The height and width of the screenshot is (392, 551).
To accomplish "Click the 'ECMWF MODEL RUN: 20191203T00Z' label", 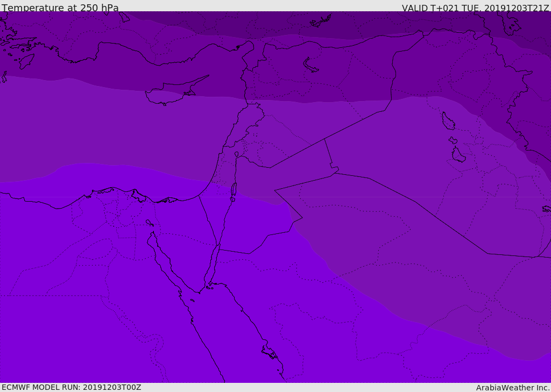I will coord(72,387).
